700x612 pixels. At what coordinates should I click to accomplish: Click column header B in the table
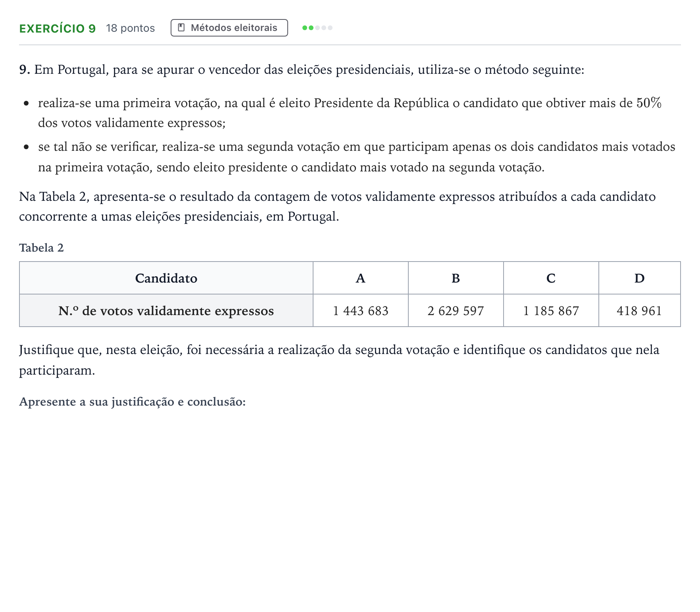[x=456, y=278]
